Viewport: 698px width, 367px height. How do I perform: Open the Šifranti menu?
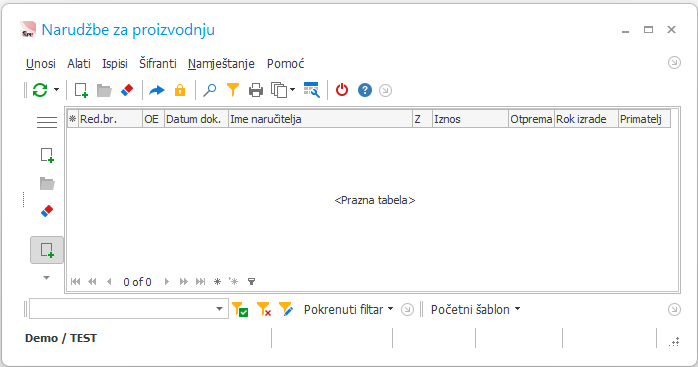[158, 64]
